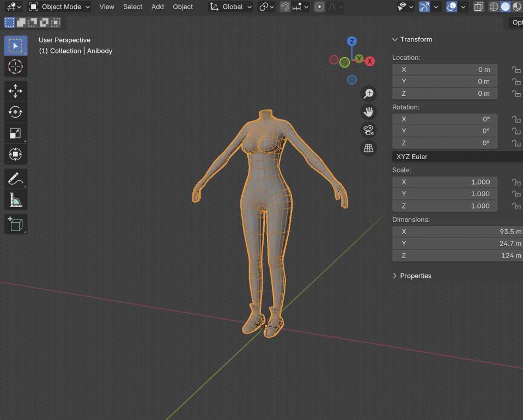Toggle snapping with the magnet icon
The image size is (523, 420).
click(x=285, y=7)
